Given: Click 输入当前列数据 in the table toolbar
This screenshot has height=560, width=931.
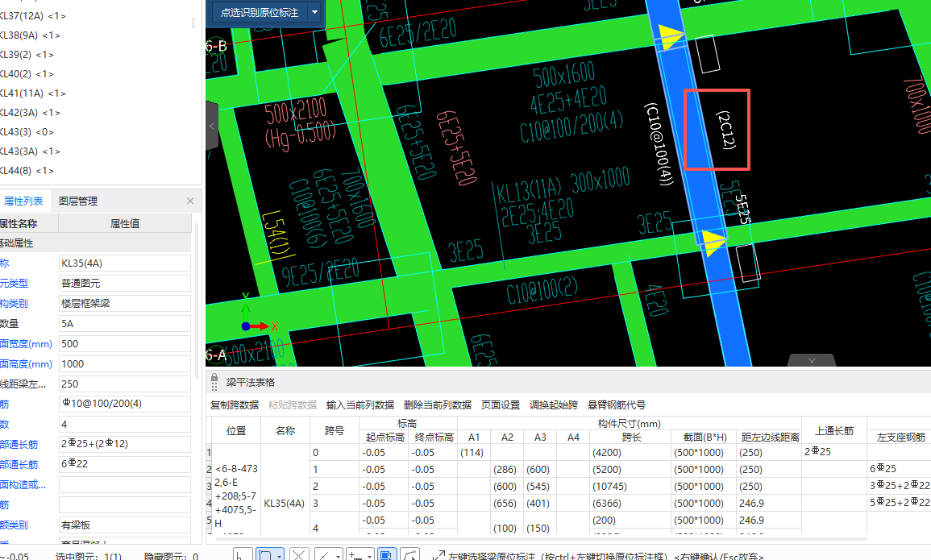Looking at the screenshot, I should (x=360, y=404).
